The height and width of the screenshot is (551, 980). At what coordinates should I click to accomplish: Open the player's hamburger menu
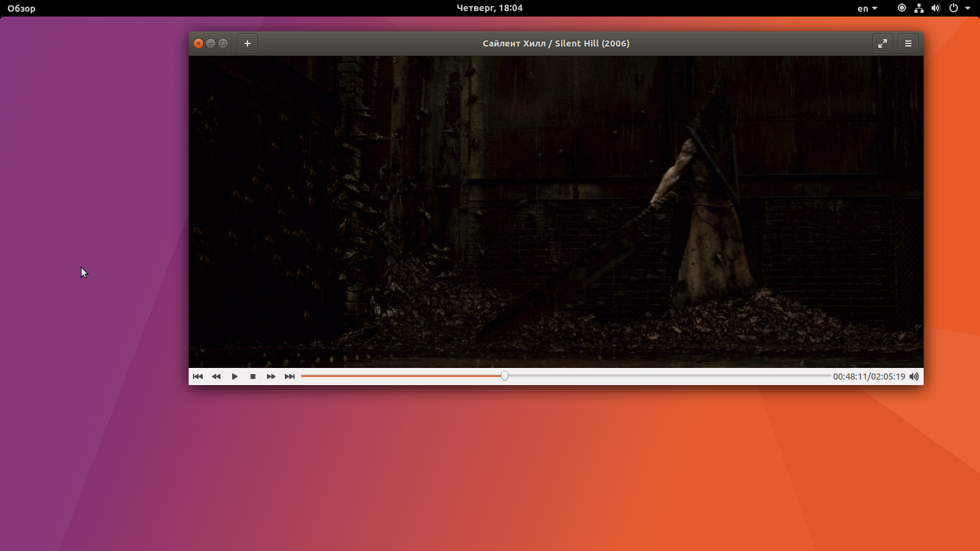click(x=909, y=43)
